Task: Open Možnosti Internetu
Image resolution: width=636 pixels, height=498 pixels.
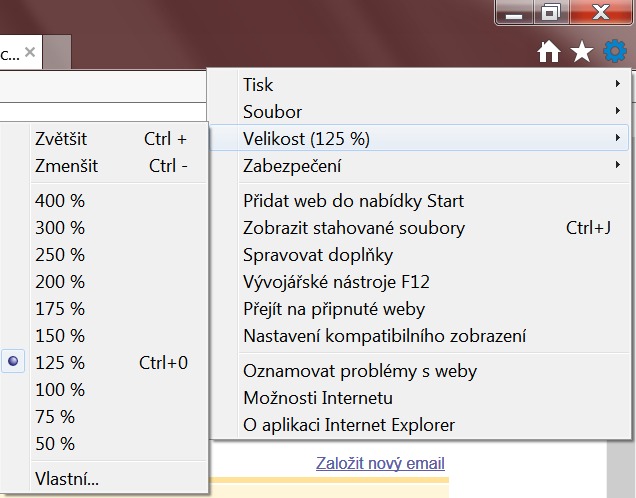Action: (317, 398)
